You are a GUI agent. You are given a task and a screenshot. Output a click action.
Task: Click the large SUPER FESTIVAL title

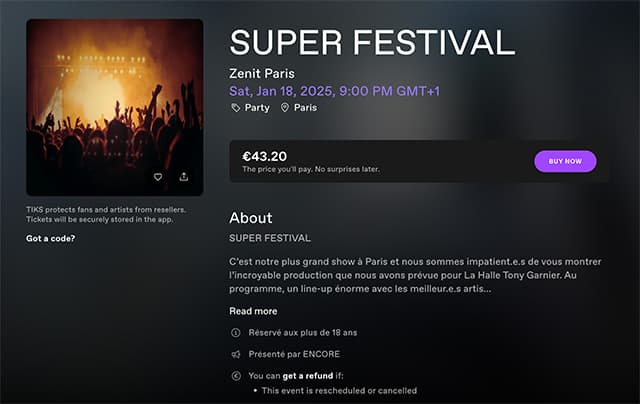[372, 41]
